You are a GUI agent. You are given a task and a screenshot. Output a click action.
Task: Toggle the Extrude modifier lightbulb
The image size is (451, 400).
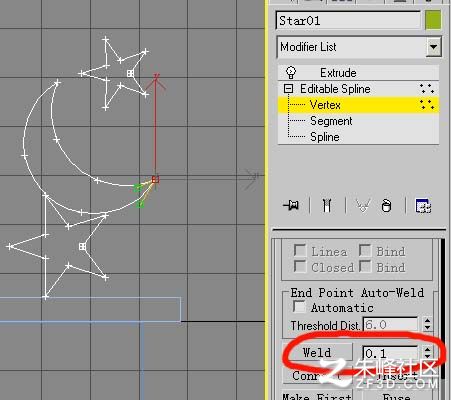coord(291,72)
